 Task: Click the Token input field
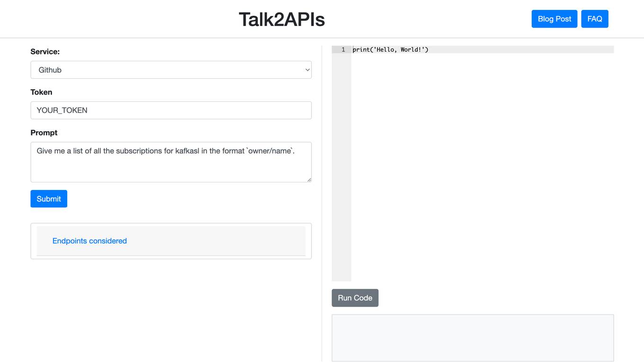(x=171, y=110)
